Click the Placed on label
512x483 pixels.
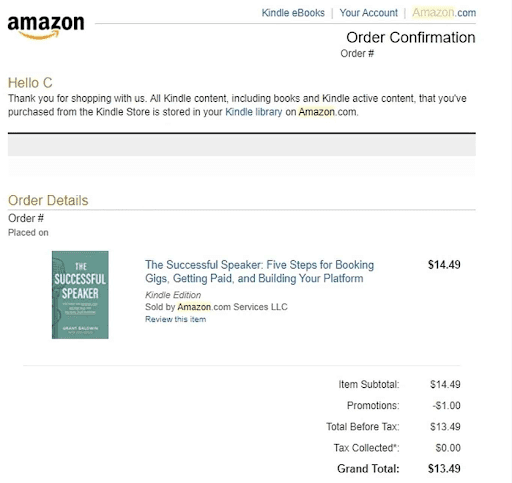pyautogui.click(x=28, y=232)
